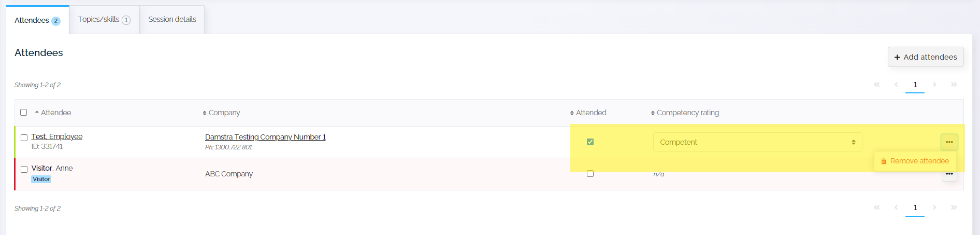Click the top pagination previous-page arrow
Image resolution: width=980 pixels, height=235 pixels.
[x=896, y=85]
